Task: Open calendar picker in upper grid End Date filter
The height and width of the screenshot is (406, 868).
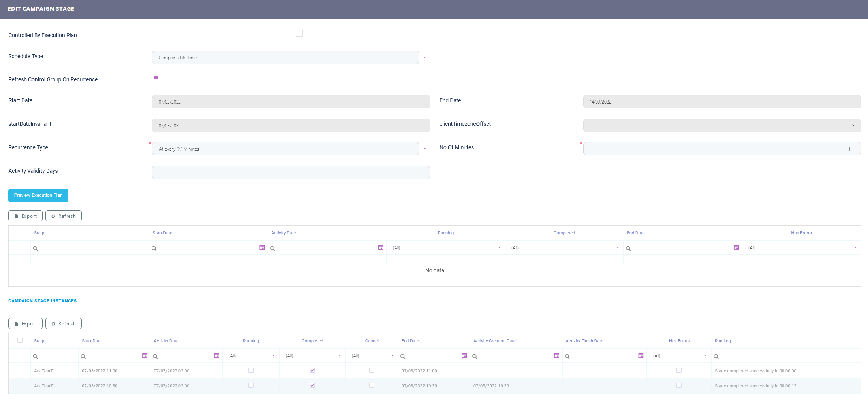Action: point(736,248)
